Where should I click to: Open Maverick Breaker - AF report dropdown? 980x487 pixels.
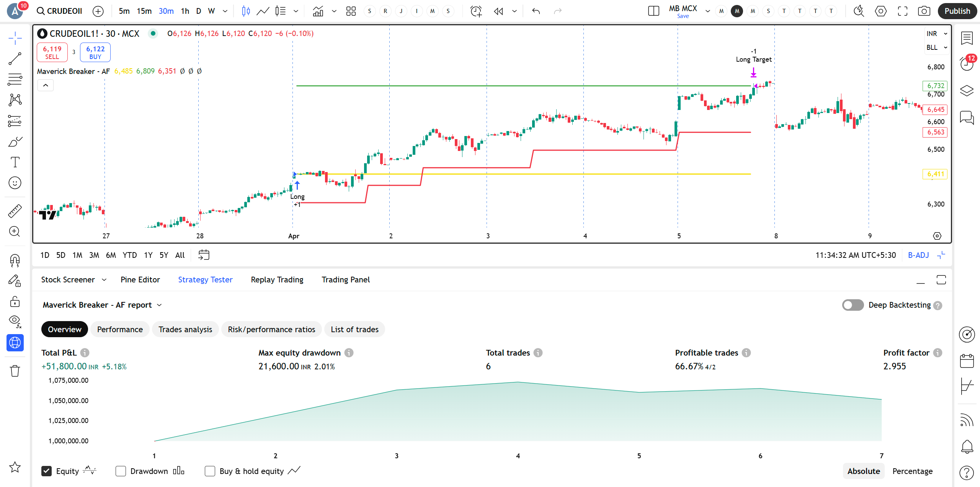(x=103, y=305)
